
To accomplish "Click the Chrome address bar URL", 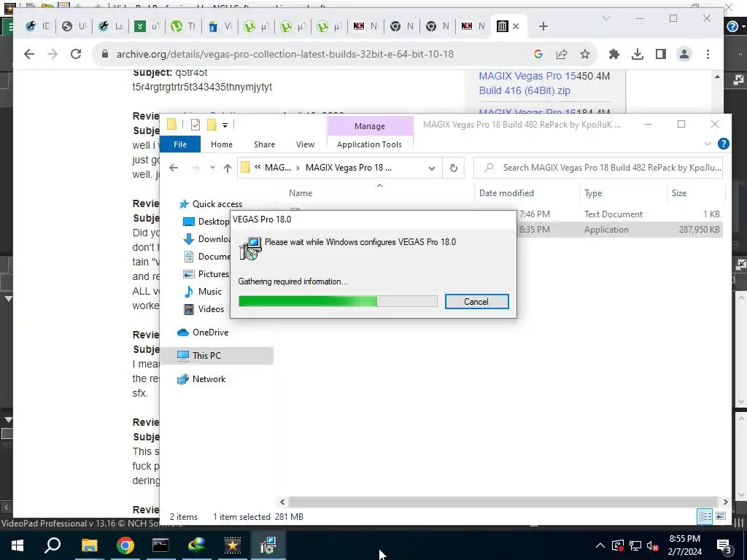I will (285, 54).
